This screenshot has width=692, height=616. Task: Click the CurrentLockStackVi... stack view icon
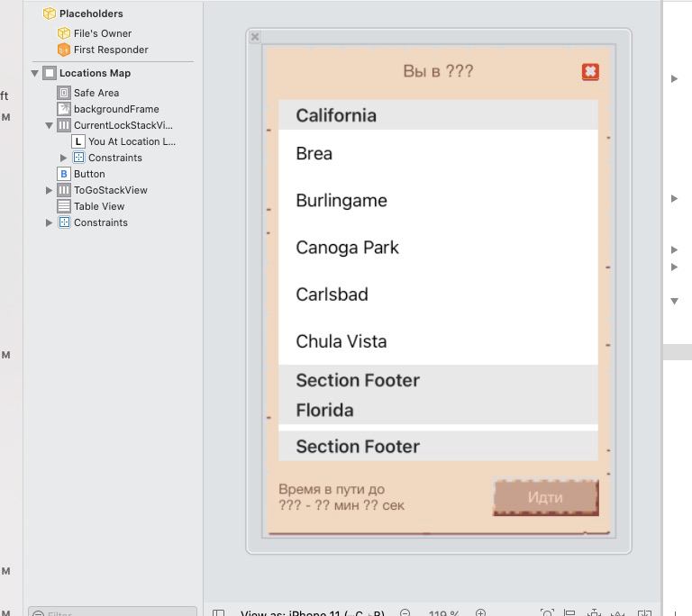coord(64,126)
